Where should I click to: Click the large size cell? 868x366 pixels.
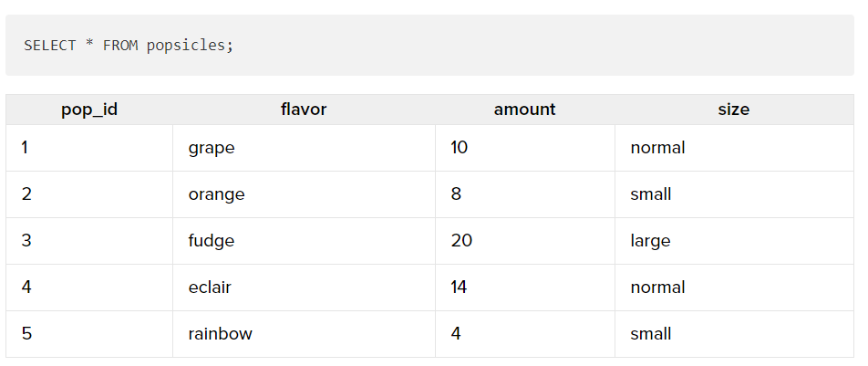click(734, 241)
